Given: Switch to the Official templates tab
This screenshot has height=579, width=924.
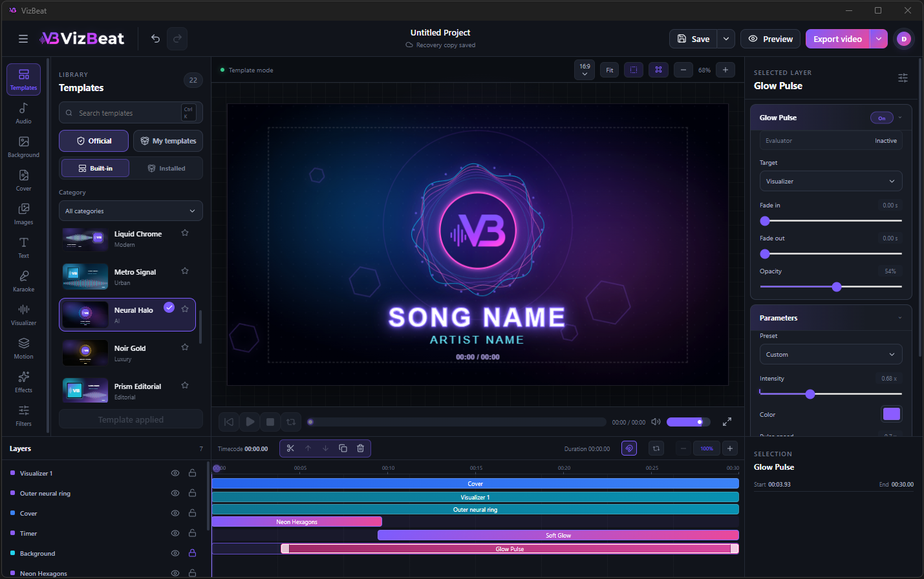Looking at the screenshot, I should (x=94, y=141).
